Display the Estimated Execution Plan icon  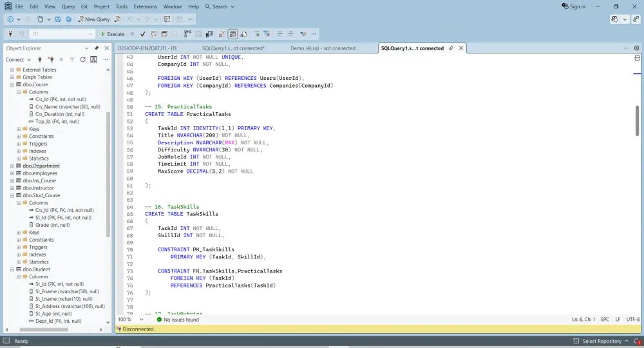153,34
